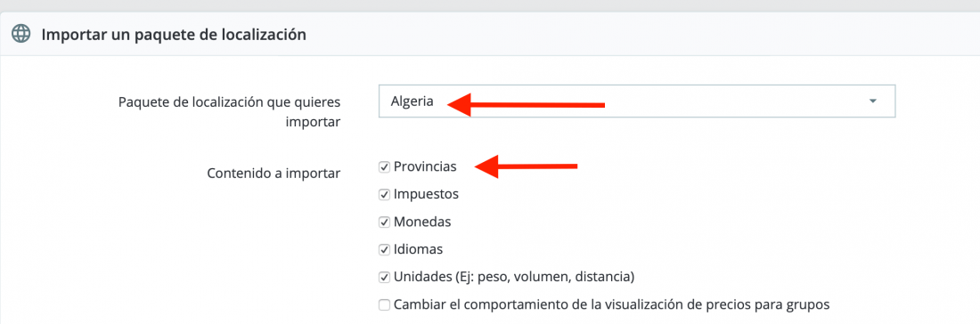The width and height of the screenshot is (980, 324).
Task: Open the localization pack dropdown showing Algeria
Action: tap(637, 101)
